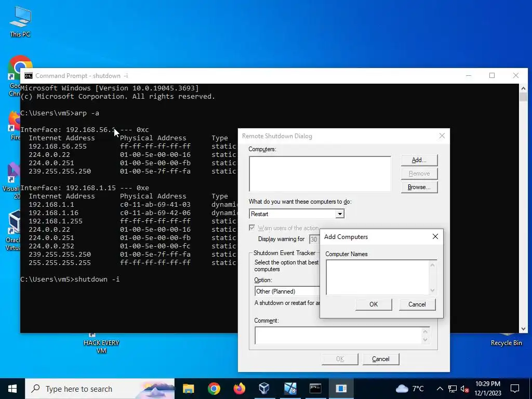Close the Remote Shutdown Dialog window
Viewport: 532px width, 399px height.
442,136
